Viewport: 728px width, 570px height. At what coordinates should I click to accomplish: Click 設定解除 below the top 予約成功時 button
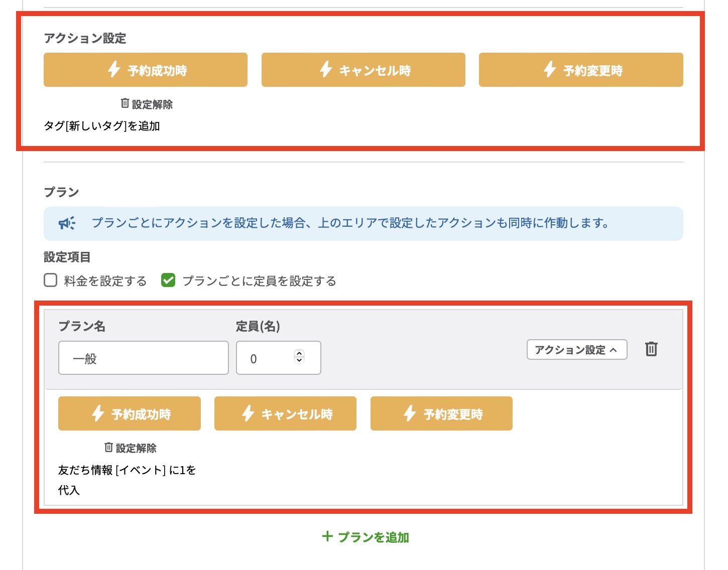coord(147,104)
